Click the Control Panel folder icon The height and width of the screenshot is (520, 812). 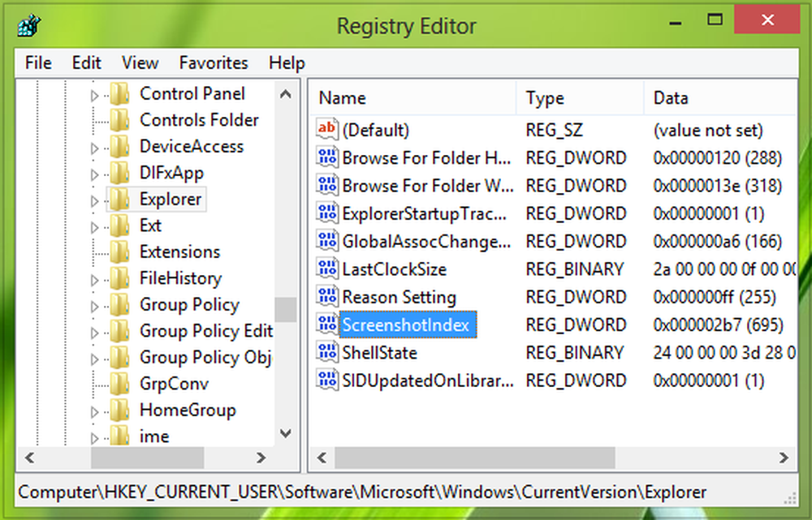120,93
